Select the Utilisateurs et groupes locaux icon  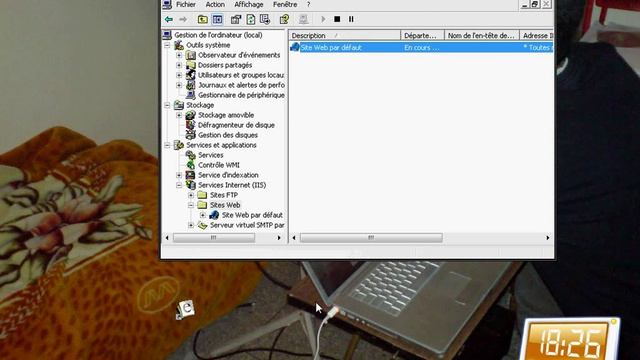click(191, 75)
